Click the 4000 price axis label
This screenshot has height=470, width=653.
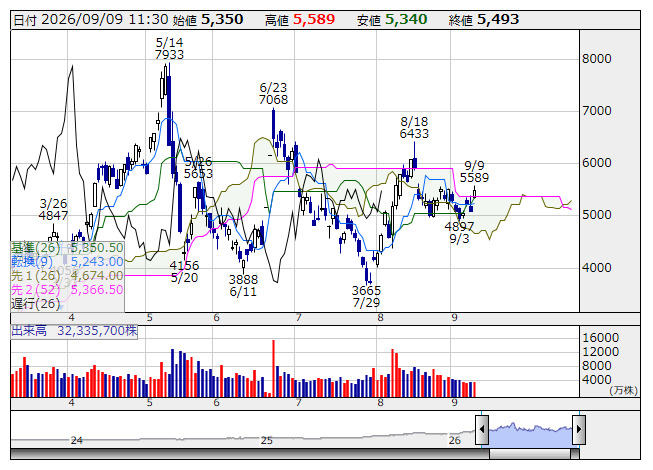pyautogui.click(x=597, y=267)
